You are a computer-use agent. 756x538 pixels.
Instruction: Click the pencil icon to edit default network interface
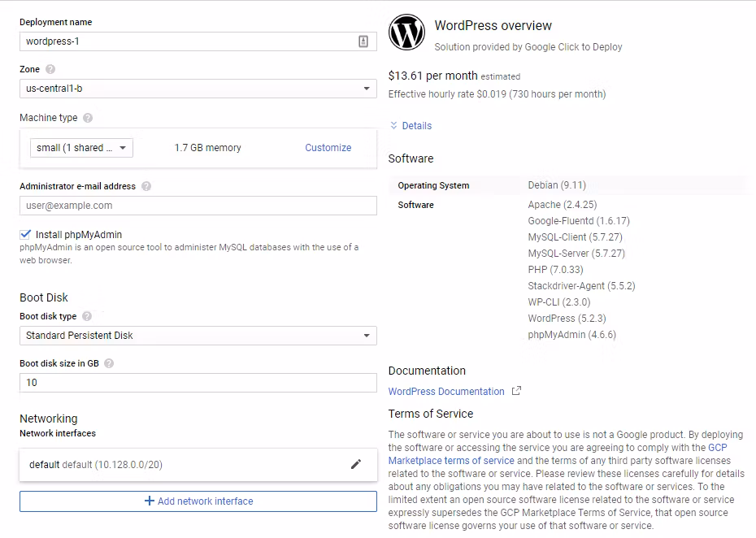tap(356, 465)
